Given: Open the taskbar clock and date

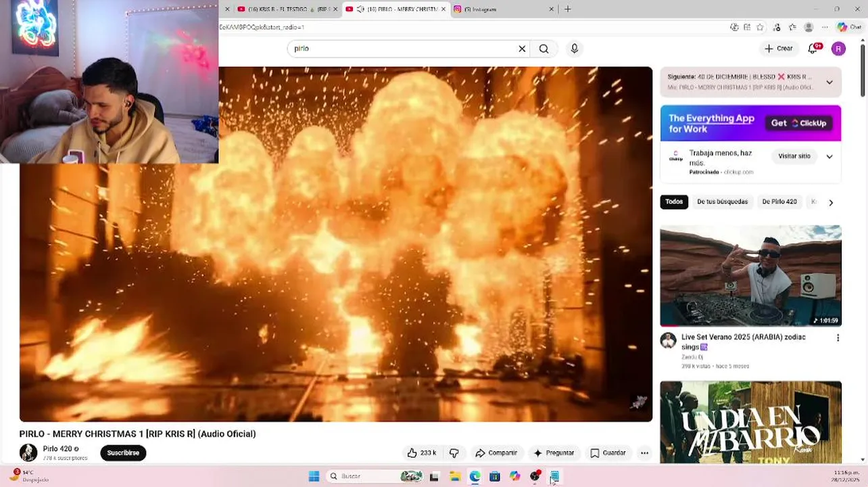Looking at the screenshot, I should click(x=847, y=476).
